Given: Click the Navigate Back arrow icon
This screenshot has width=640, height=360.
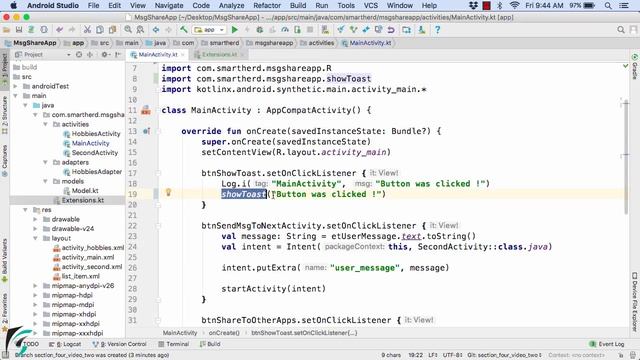Looking at the screenshot, I should 156,30.
